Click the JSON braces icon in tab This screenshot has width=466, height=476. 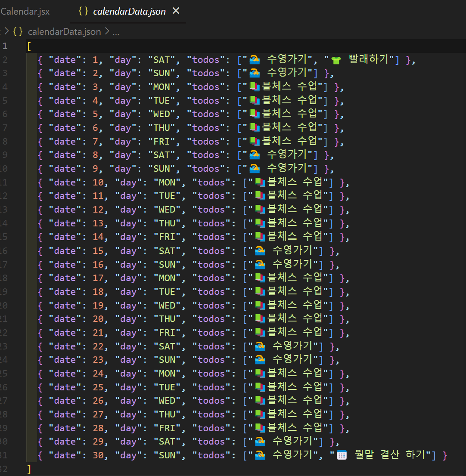[x=83, y=11]
